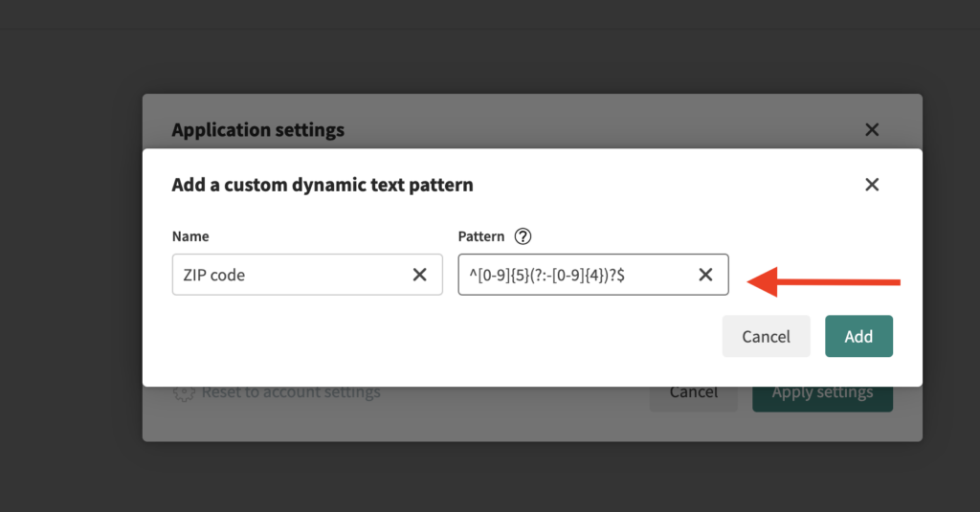Clear the Pattern regex field
980x512 pixels.
[705, 275]
